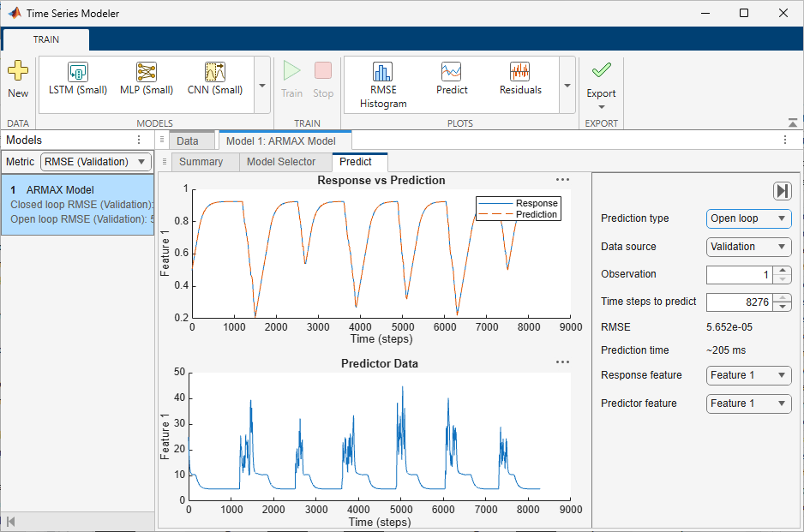Expand the models gallery dropdown arrow
Screen dimensions: 804x532
(x=262, y=85)
